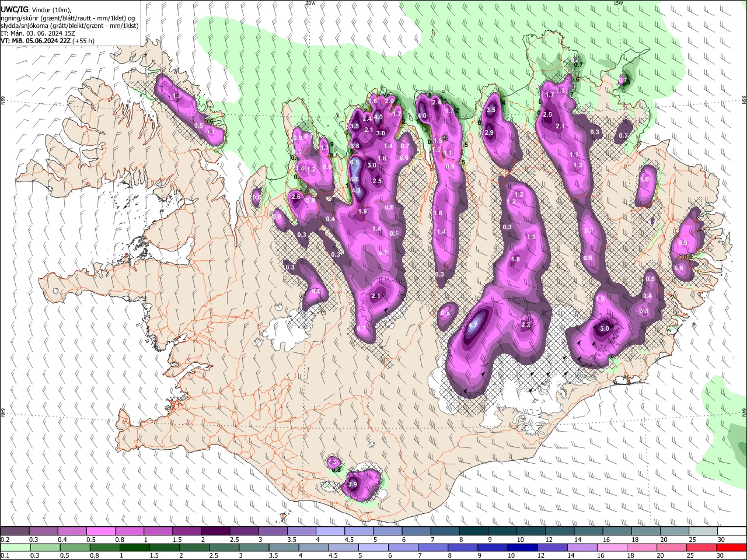Click the 'UWC/IG: Vindur (10m),' title line
This screenshot has height=560, width=747.
click(x=36, y=10)
